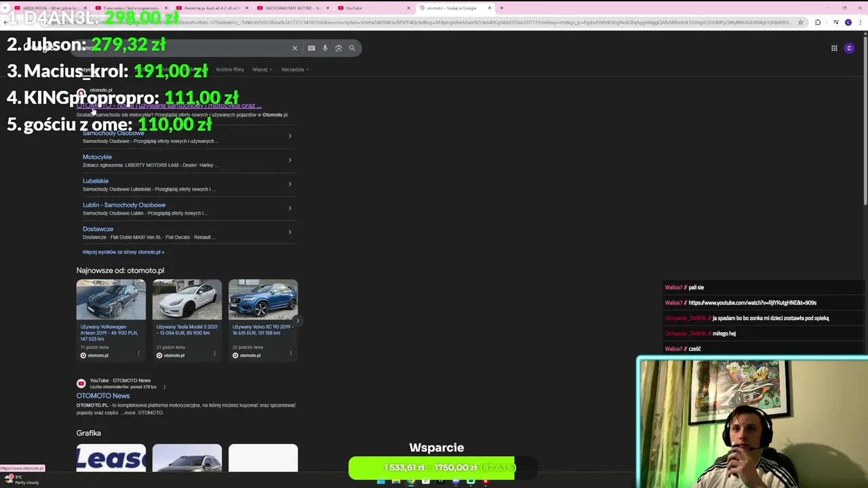Open the Chrome extensions puzzle icon
The image size is (868, 488).
pyautogui.click(x=817, y=22)
